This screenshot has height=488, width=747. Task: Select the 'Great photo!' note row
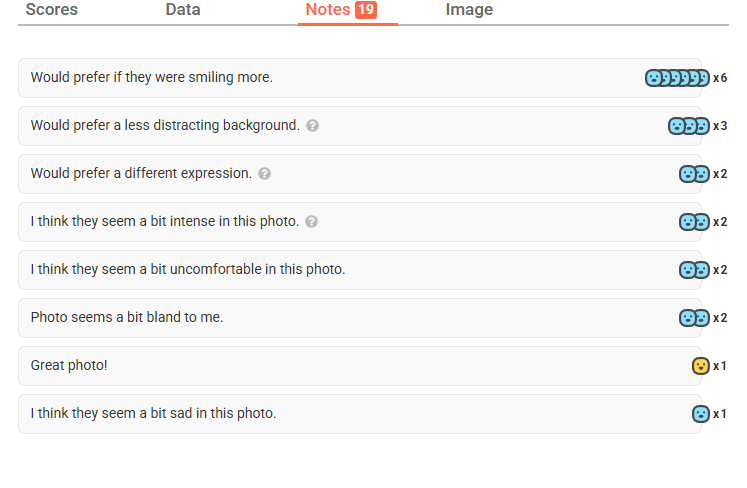coord(69,366)
